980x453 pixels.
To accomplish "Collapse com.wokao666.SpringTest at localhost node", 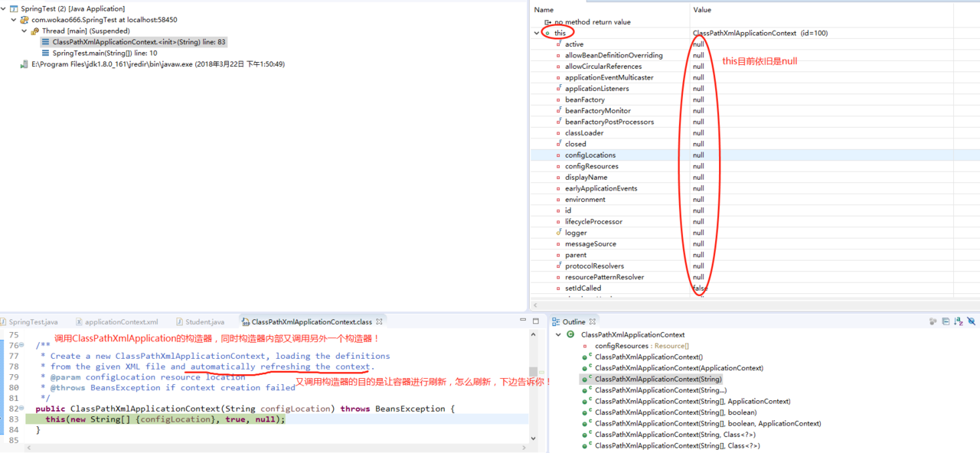I will [x=15, y=20].
